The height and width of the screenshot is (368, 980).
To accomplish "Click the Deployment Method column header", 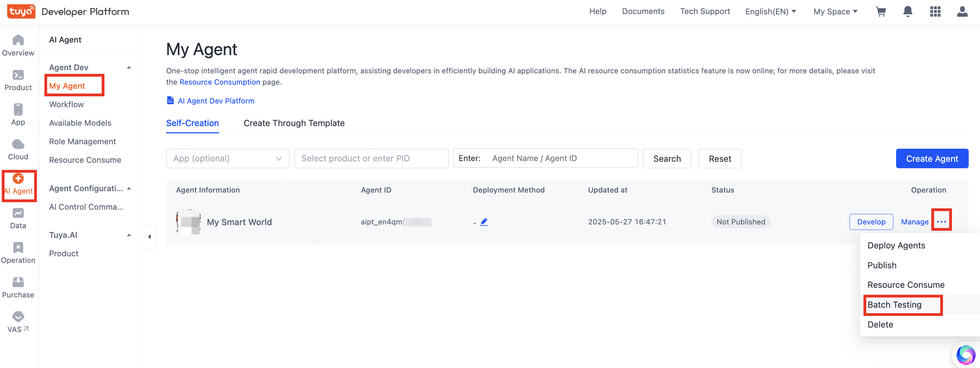I will pyautogui.click(x=508, y=190).
